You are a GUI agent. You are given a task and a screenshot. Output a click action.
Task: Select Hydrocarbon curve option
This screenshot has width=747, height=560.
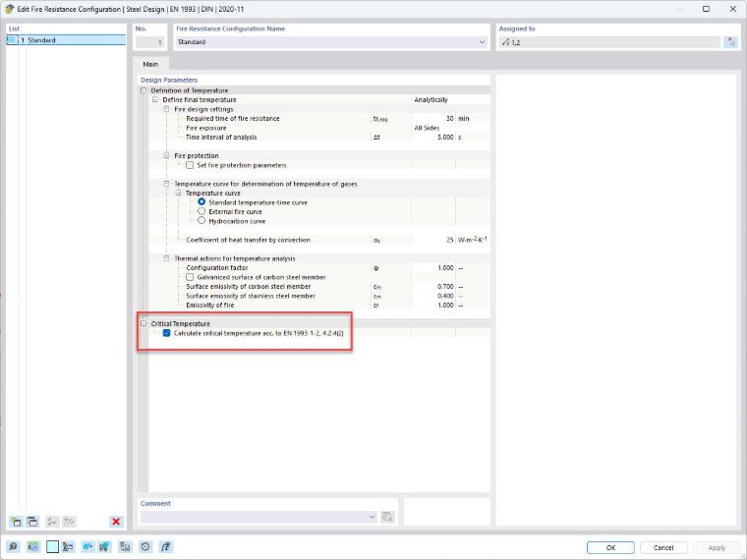[x=201, y=221]
